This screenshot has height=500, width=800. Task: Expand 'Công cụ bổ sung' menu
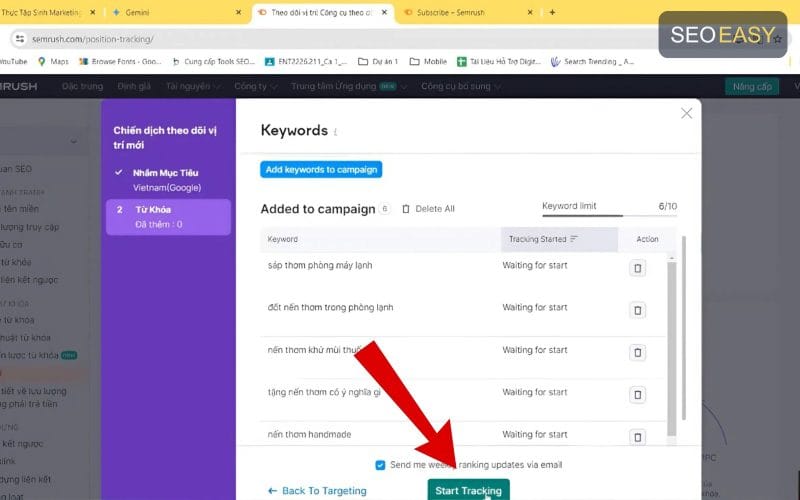pyautogui.click(x=460, y=86)
